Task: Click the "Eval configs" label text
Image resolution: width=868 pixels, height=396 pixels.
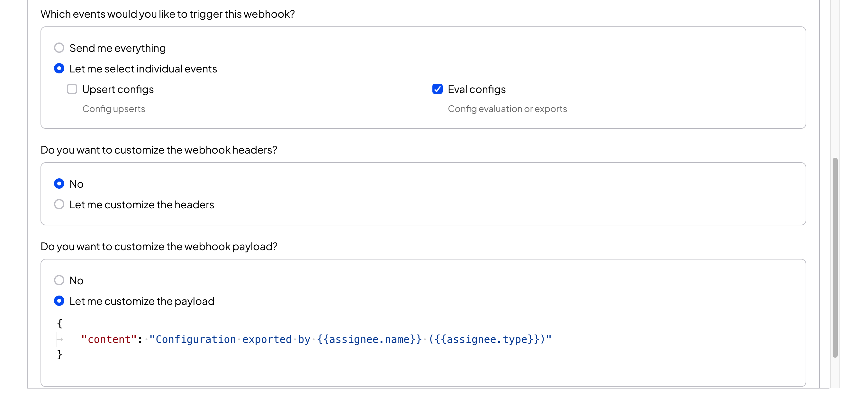Action: tap(476, 90)
